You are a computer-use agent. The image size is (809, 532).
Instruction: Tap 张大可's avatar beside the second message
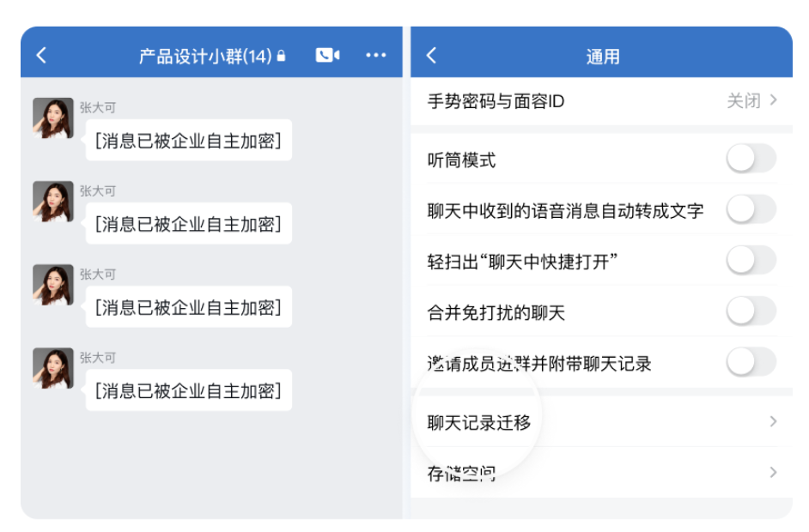(x=52, y=201)
